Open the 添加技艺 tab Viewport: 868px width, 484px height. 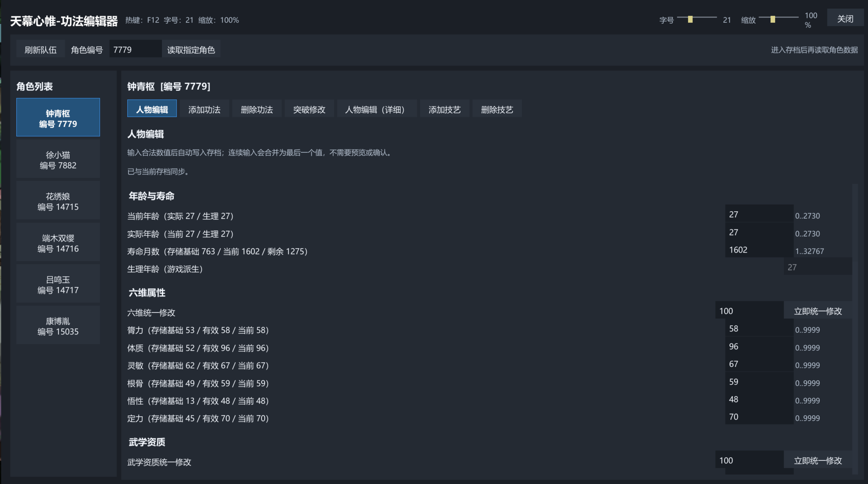coord(445,109)
